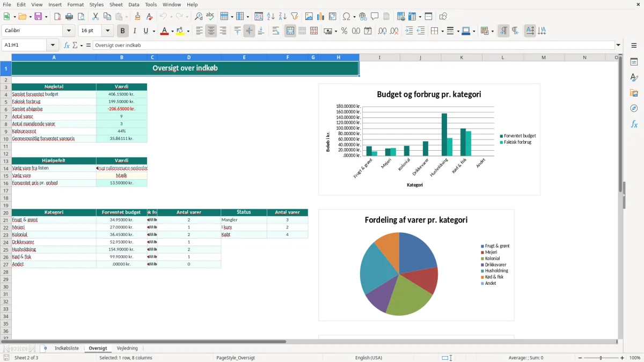Switch to the Vejledning sheet tab
644x362 pixels.
pos(127,348)
